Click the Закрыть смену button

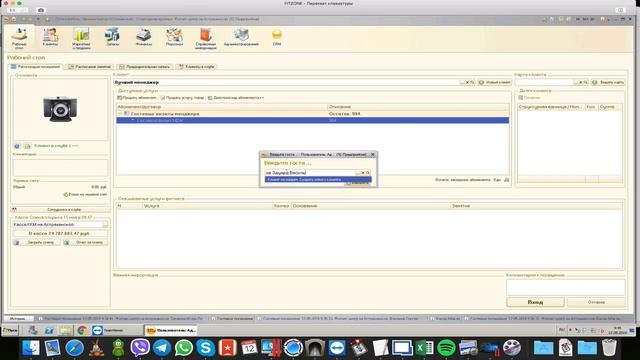click(x=37, y=242)
